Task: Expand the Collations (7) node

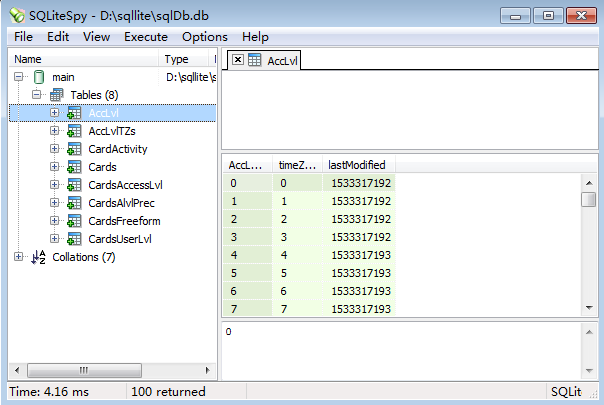Action: click(18, 257)
